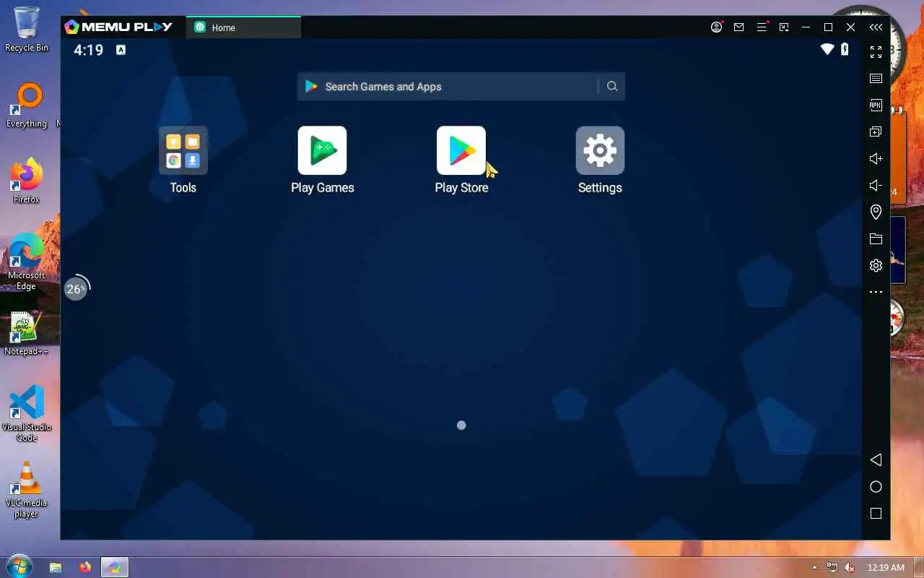Toggle fullscreen mode in sidebar
This screenshot has height=578, width=924.
point(876,52)
